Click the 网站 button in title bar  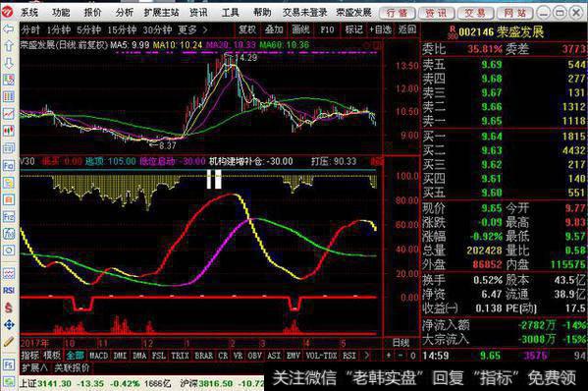pyautogui.click(x=515, y=13)
